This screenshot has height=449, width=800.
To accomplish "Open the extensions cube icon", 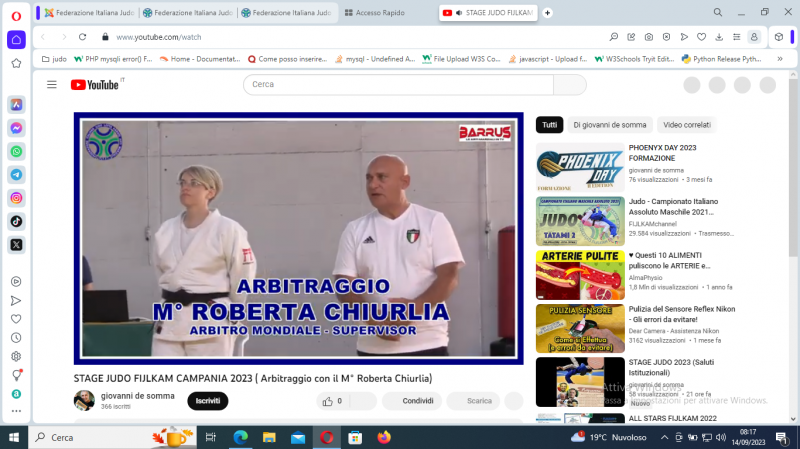I will [779, 37].
